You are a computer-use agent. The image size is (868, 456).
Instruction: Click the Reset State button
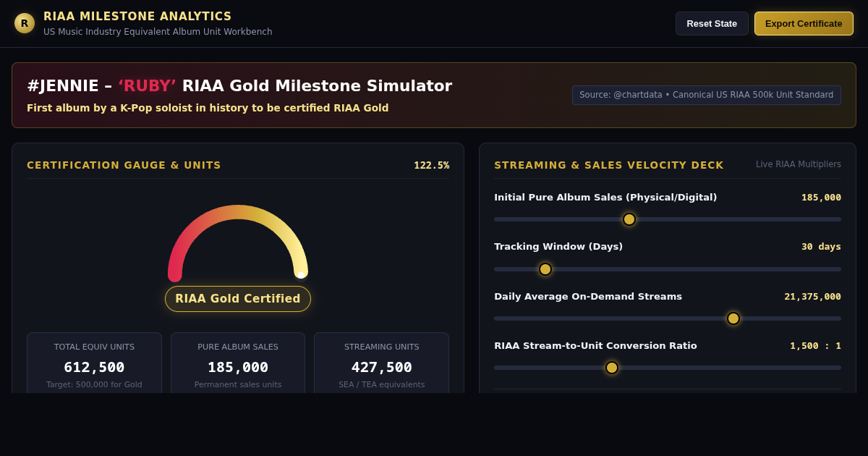(712, 23)
